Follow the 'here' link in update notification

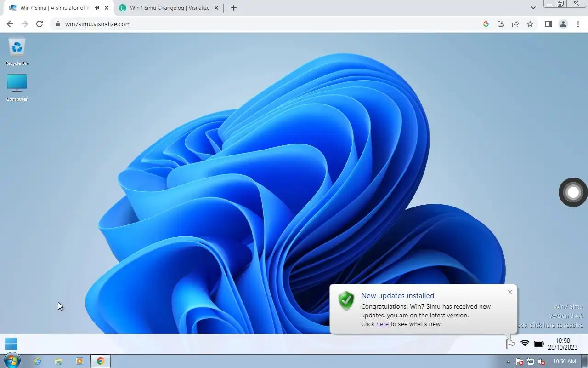[x=382, y=324]
